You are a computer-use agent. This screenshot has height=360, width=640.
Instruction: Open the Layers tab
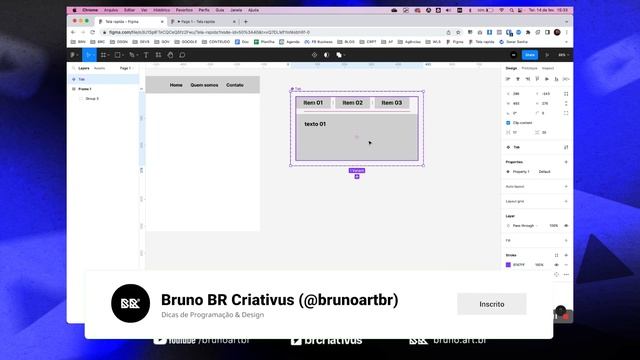[x=84, y=68]
